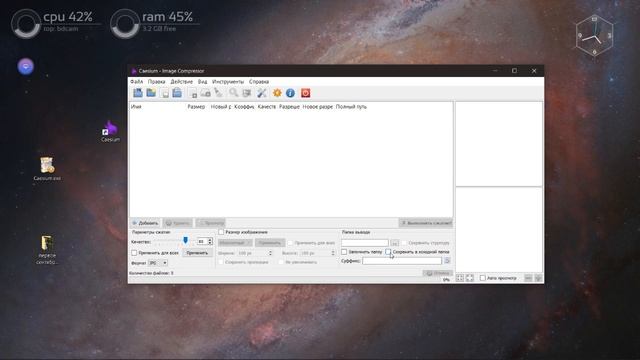
Task: Click the remove item toolbar icon
Action: pyautogui.click(x=193, y=93)
